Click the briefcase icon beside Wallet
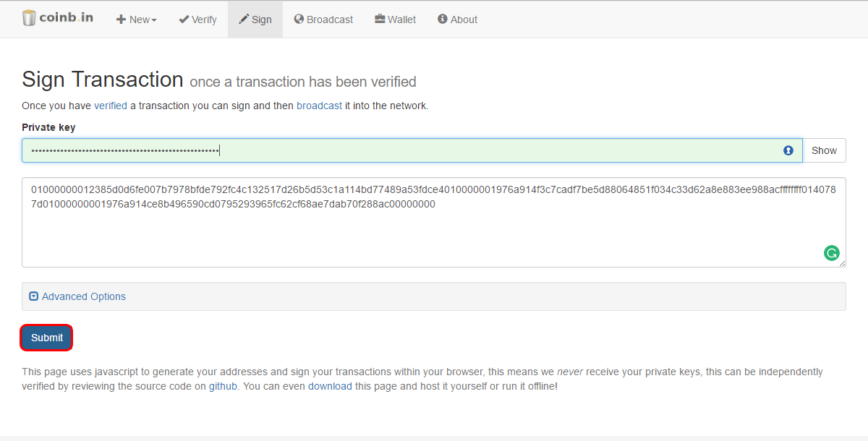This screenshot has width=868, height=441. (x=380, y=19)
